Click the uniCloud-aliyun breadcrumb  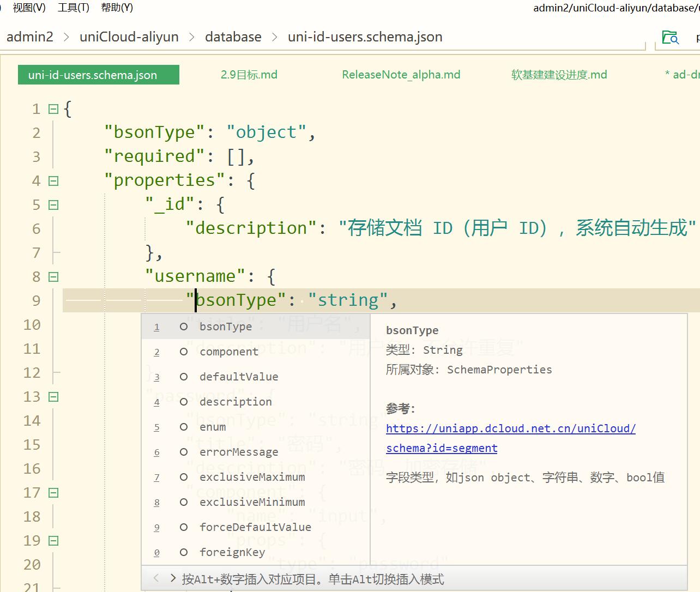coord(129,37)
